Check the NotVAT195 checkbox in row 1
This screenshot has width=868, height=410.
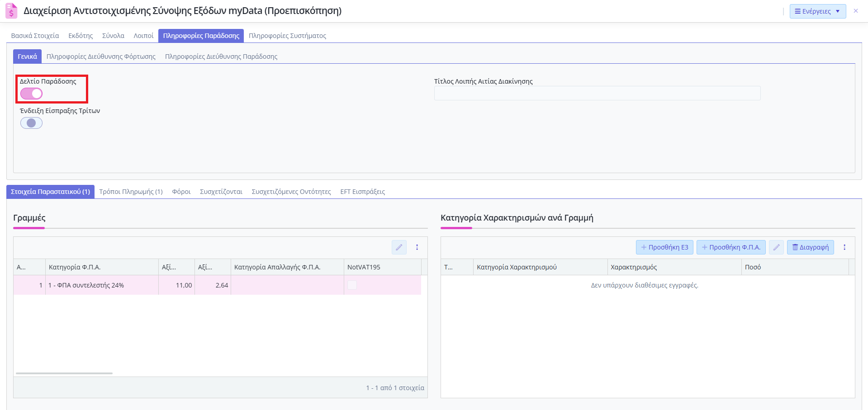click(352, 285)
